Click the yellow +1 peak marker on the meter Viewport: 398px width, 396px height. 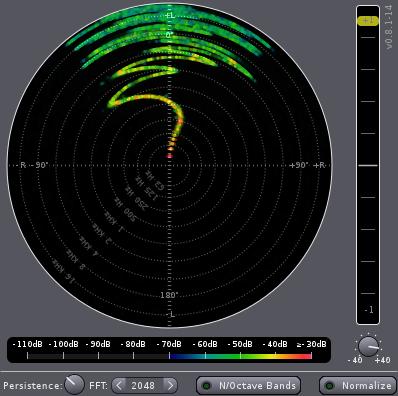click(368, 21)
